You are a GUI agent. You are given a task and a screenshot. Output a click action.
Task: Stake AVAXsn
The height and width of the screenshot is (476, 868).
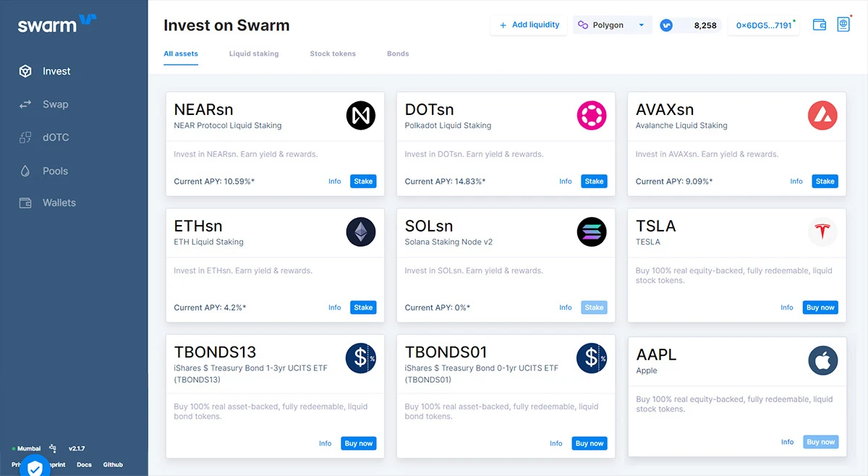click(825, 182)
